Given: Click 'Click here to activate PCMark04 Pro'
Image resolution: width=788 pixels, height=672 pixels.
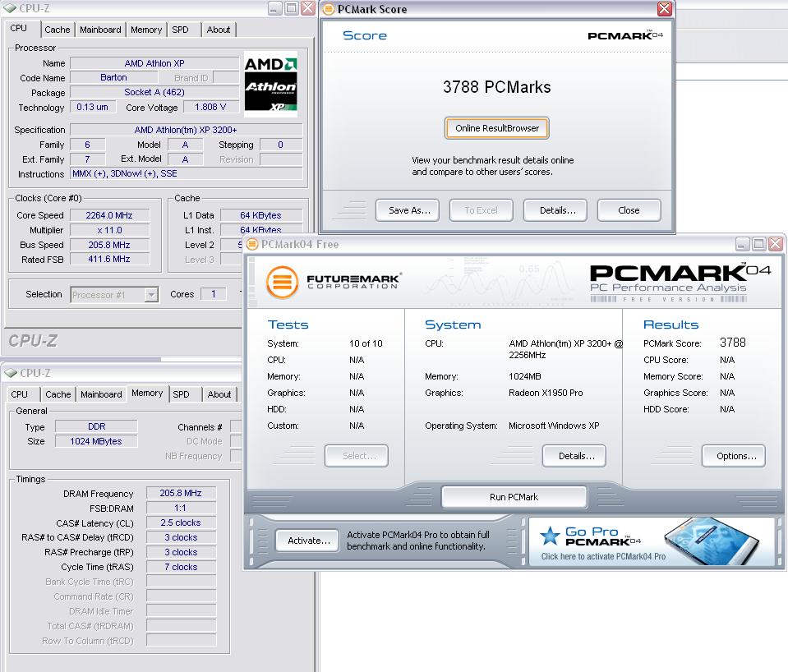Looking at the screenshot, I should coord(603,556).
